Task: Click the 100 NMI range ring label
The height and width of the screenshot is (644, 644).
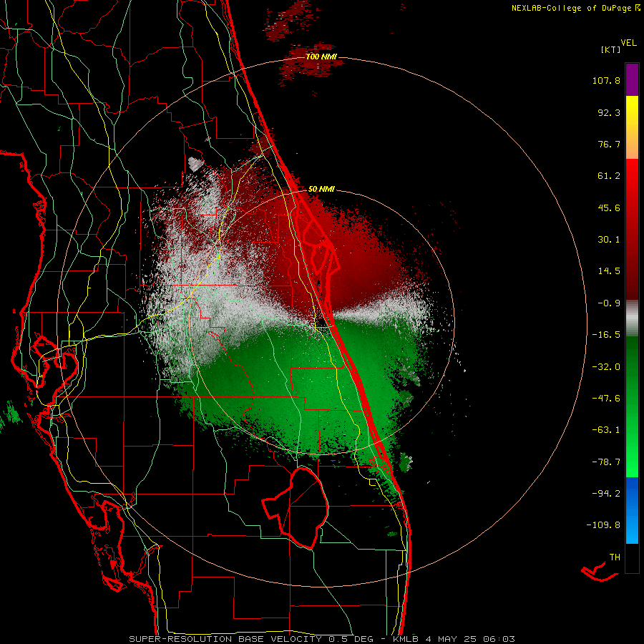Action: (x=321, y=57)
